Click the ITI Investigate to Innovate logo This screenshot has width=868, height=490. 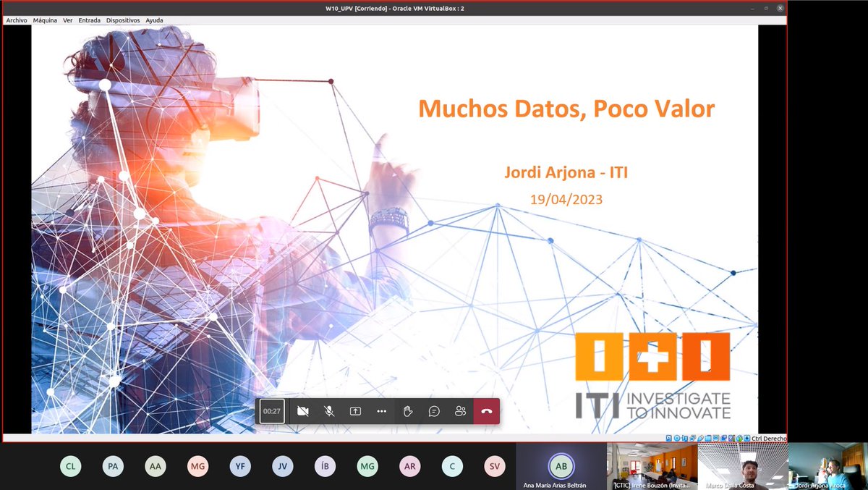tap(652, 376)
